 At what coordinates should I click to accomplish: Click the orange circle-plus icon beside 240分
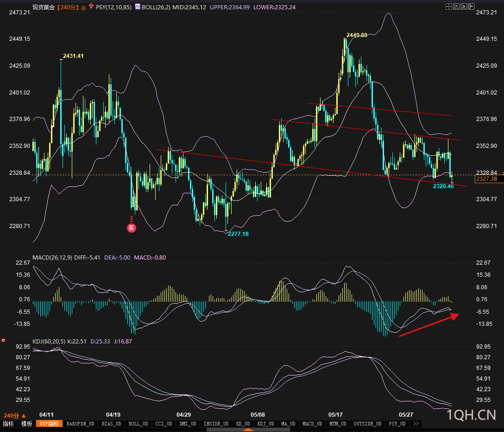pos(83,8)
